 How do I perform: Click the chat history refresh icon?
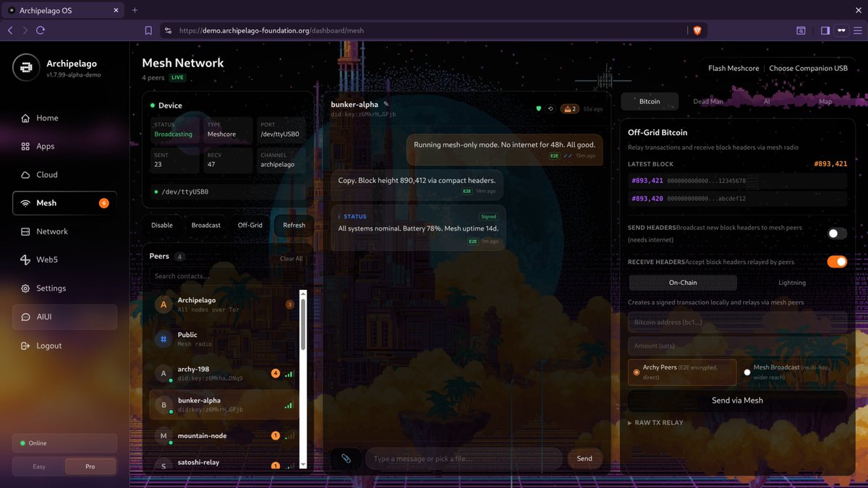point(550,108)
